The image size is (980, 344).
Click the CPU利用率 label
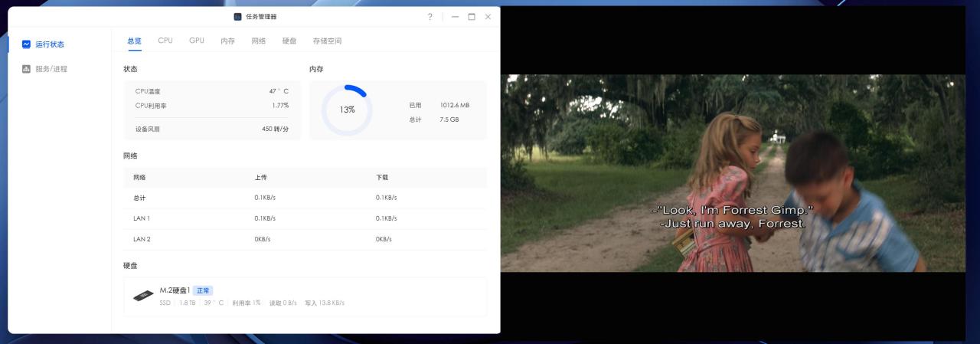point(151,106)
